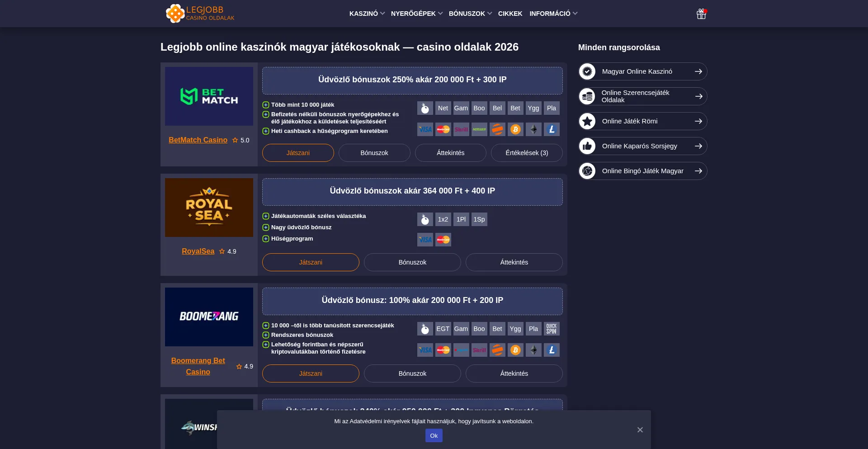Screen dimensions: 868x449
Task: Click the Skrill icon in Boomerang row
Action: 479,350
